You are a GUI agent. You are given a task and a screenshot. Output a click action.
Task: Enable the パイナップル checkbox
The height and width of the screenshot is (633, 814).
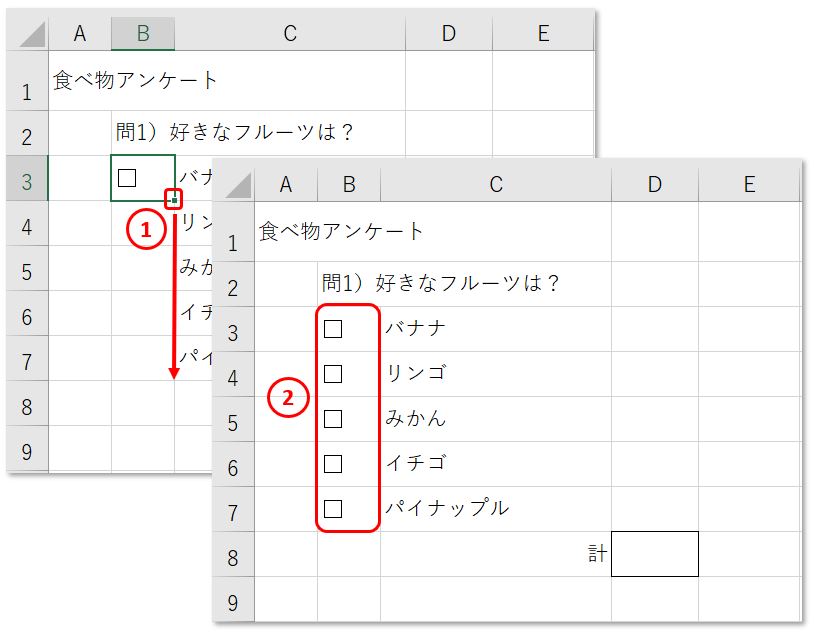[x=333, y=509]
